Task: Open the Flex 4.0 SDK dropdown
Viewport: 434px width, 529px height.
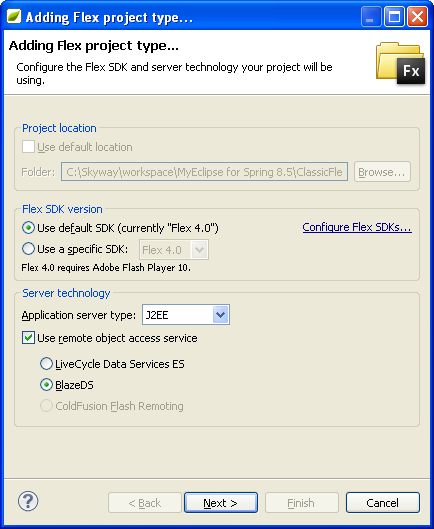Action: [x=174, y=250]
